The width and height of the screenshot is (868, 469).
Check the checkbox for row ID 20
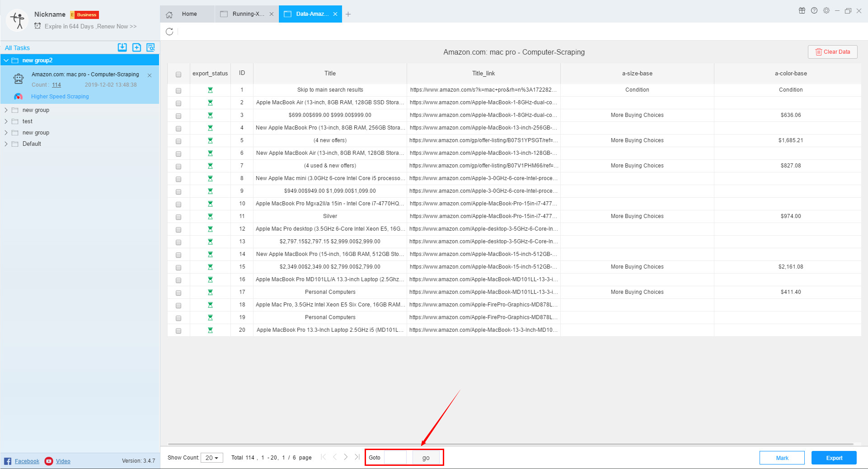click(178, 331)
